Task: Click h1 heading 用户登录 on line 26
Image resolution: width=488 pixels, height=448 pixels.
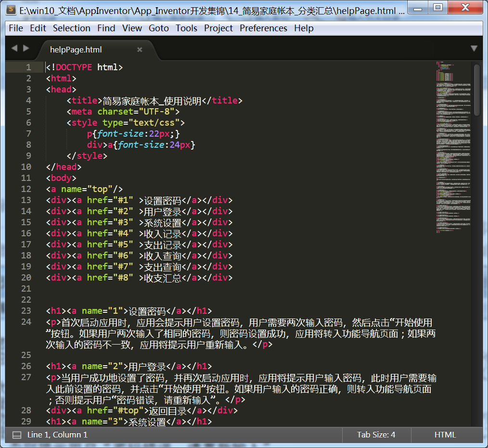Action: [147, 367]
